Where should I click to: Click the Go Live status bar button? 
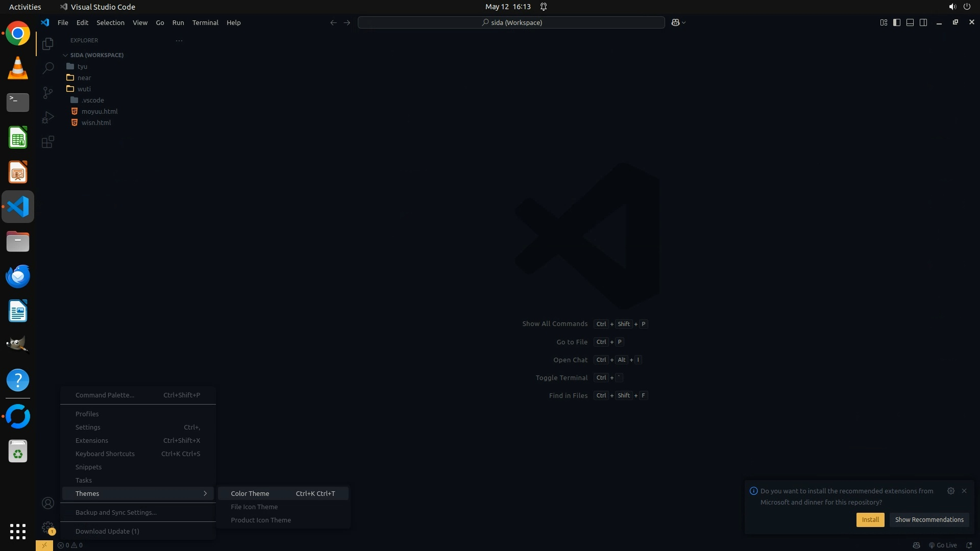(943, 545)
